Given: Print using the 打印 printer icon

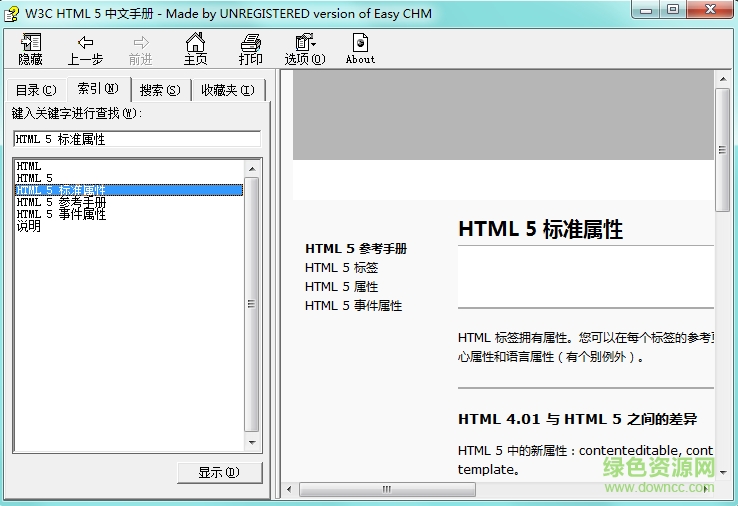Looking at the screenshot, I should (x=250, y=43).
